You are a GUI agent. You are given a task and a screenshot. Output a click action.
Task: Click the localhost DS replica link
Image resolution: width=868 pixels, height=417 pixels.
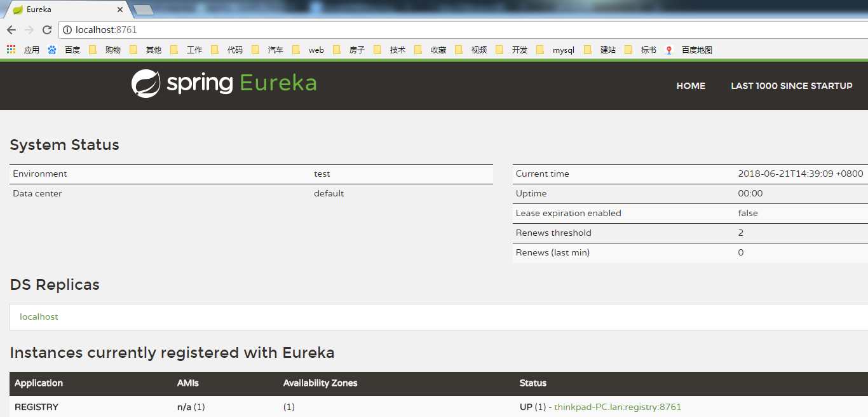point(39,317)
